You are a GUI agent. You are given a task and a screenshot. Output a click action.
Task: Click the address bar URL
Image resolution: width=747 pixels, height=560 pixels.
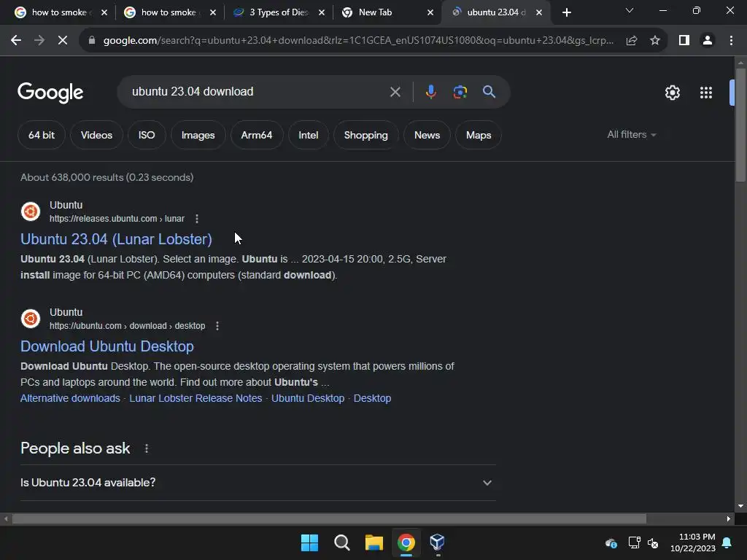click(358, 41)
